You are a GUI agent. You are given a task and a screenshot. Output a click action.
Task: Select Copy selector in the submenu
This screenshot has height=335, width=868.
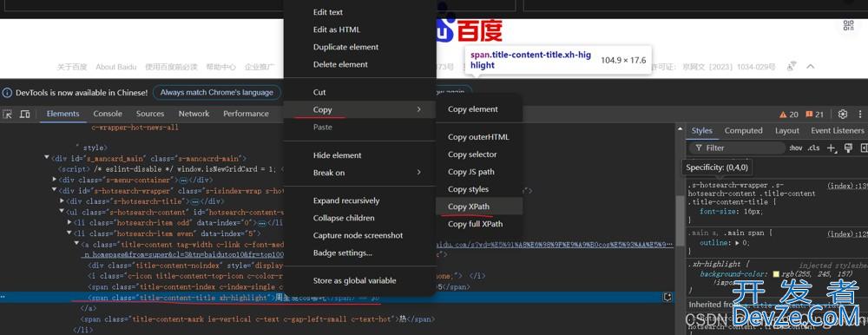click(479, 154)
